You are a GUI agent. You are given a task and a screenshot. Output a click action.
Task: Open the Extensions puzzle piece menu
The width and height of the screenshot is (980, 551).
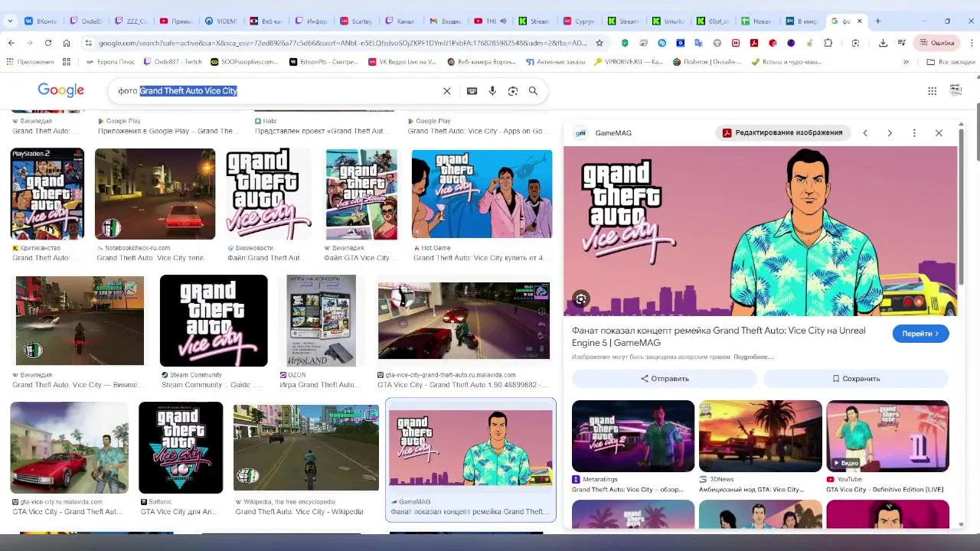[829, 43]
